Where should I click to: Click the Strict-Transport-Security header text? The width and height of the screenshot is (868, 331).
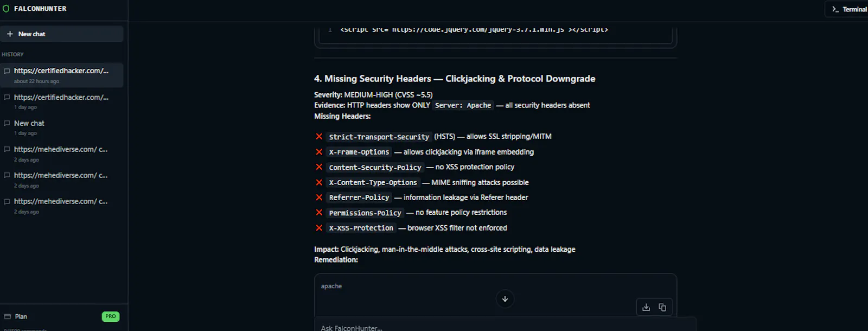[379, 137]
